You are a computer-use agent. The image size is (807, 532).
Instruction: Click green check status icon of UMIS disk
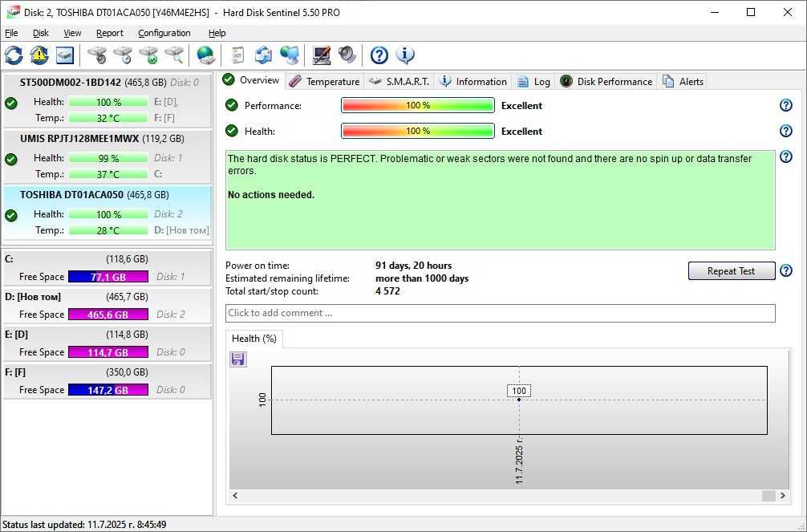pyautogui.click(x=10, y=159)
